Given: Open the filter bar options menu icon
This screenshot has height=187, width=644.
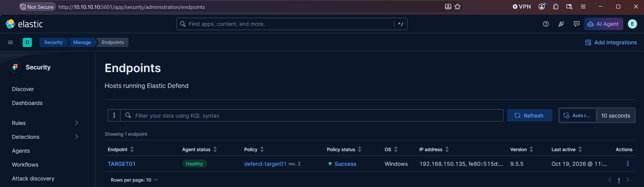Looking at the screenshot, I should (x=114, y=115).
